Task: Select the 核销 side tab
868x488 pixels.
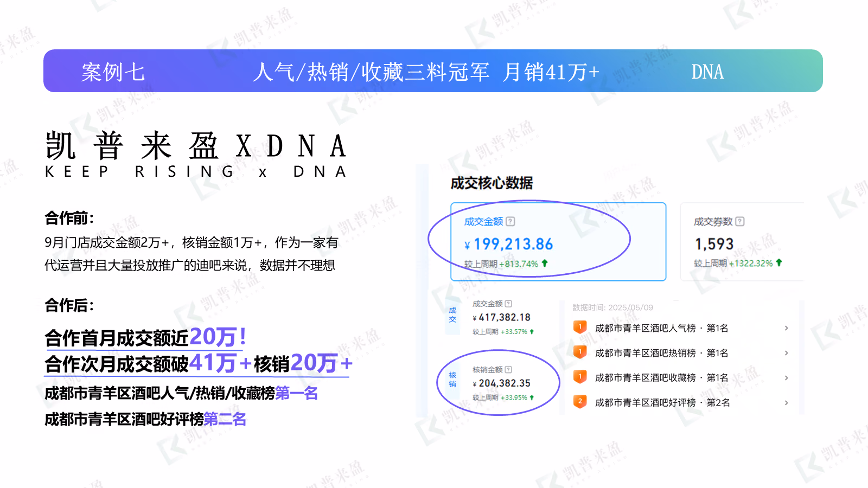Action: pyautogui.click(x=452, y=380)
